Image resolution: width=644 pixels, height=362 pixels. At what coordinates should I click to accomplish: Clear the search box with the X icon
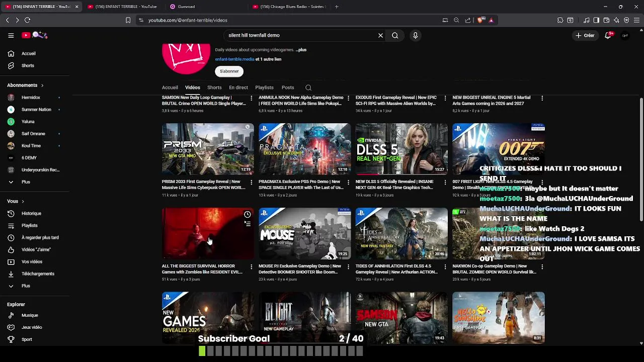380,35
